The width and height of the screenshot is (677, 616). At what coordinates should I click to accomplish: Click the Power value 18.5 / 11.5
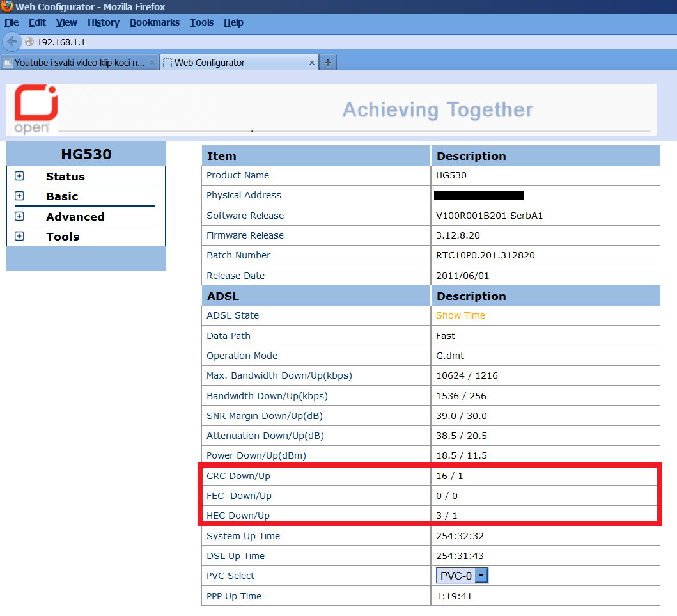coord(462,455)
